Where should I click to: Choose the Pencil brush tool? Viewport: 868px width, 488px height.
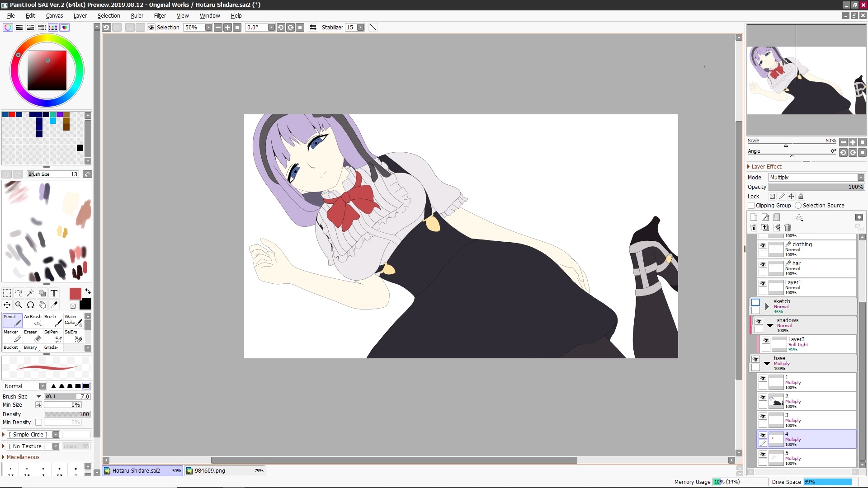pyautogui.click(x=12, y=320)
